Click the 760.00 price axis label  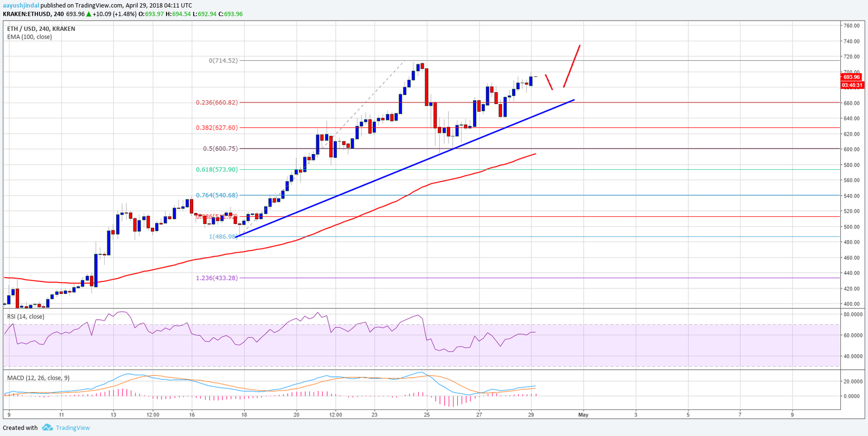851,25
